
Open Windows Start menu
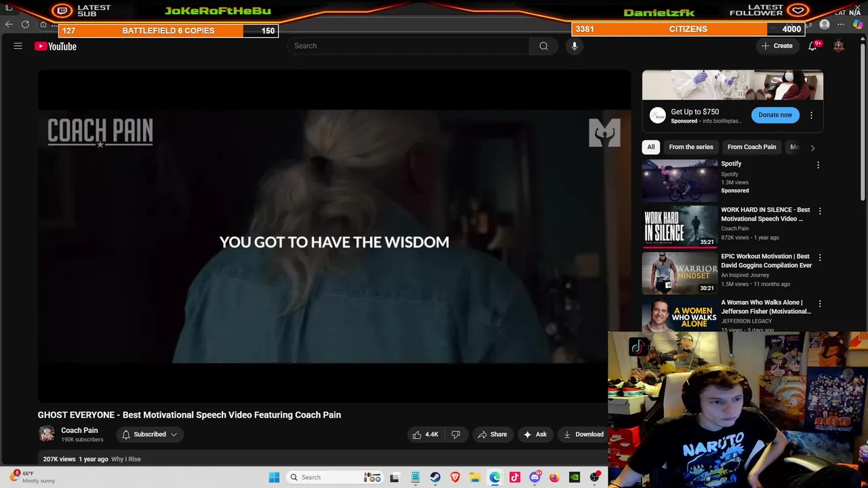pos(274,477)
